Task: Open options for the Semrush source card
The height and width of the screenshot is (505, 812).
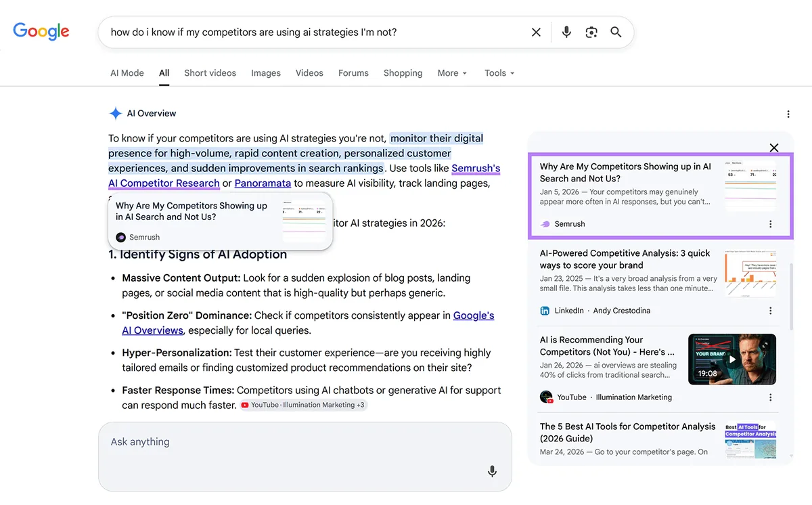Action: click(770, 224)
